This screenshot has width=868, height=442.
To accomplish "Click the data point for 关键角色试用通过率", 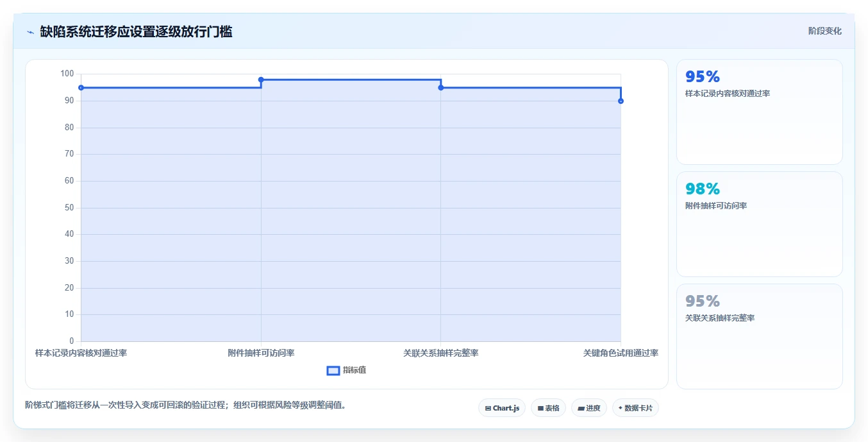I will [x=621, y=101].
